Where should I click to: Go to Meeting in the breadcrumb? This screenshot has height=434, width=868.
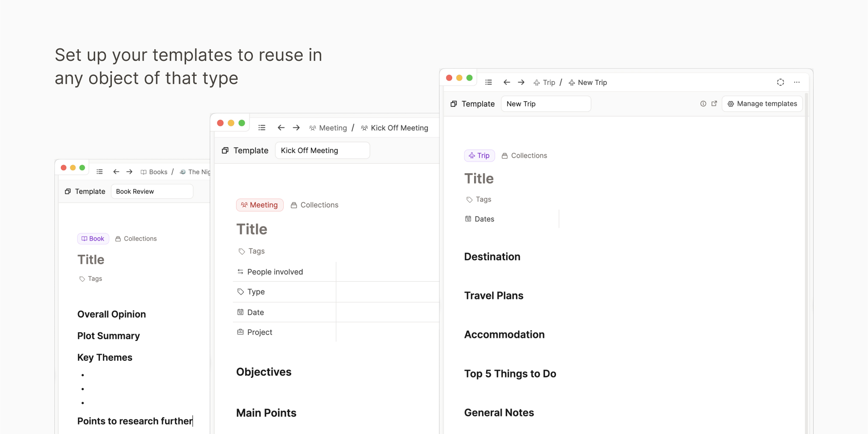click(328, 128)
